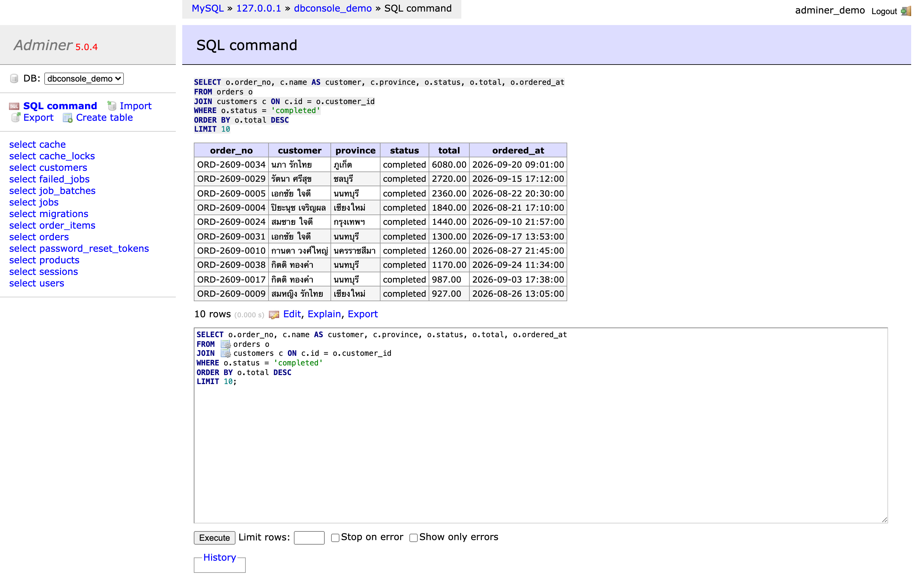924x578 pixels.
Task: Enable the Show only errors checkbox
Action: 413,538
